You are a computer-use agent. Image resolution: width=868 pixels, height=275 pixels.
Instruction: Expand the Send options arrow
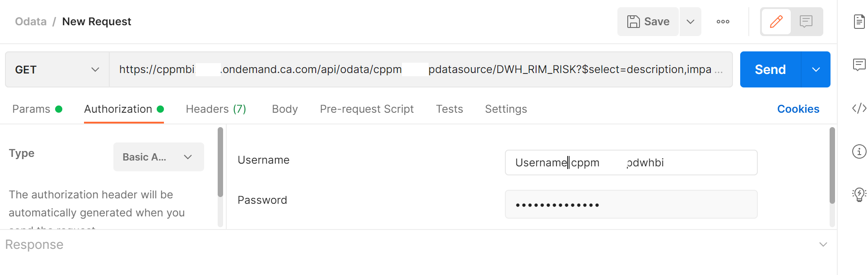point(816,69)
